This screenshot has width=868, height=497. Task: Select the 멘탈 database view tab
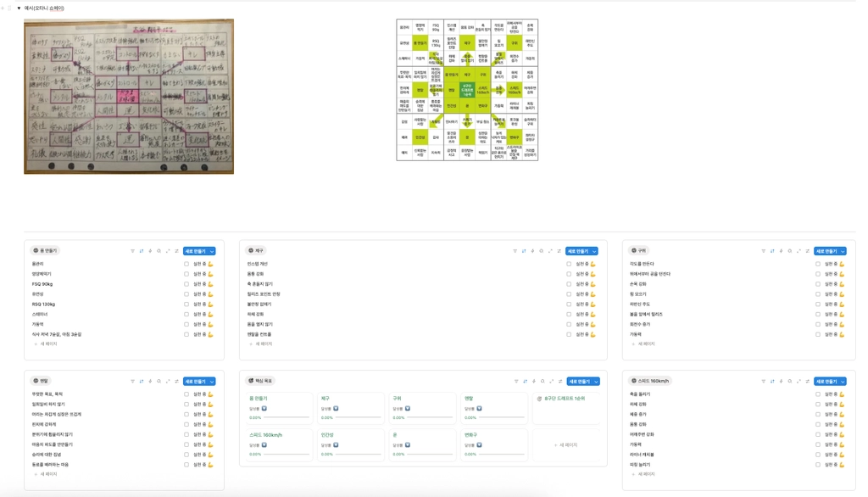41,381
